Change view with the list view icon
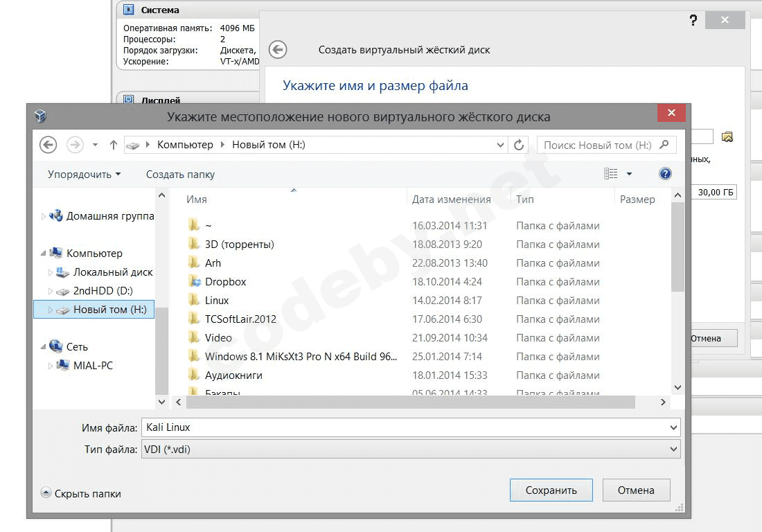This screenshot has height=532, width=762. point(611,173)
